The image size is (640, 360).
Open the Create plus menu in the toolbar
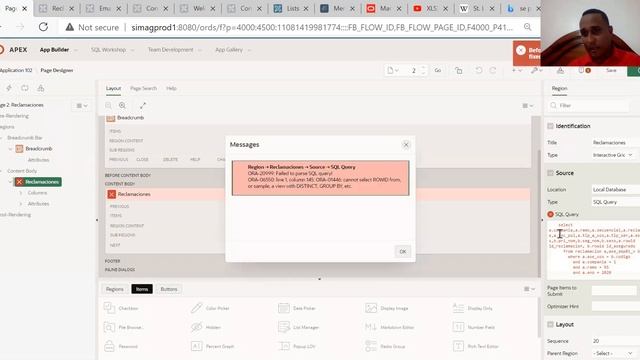click(517, 71)
